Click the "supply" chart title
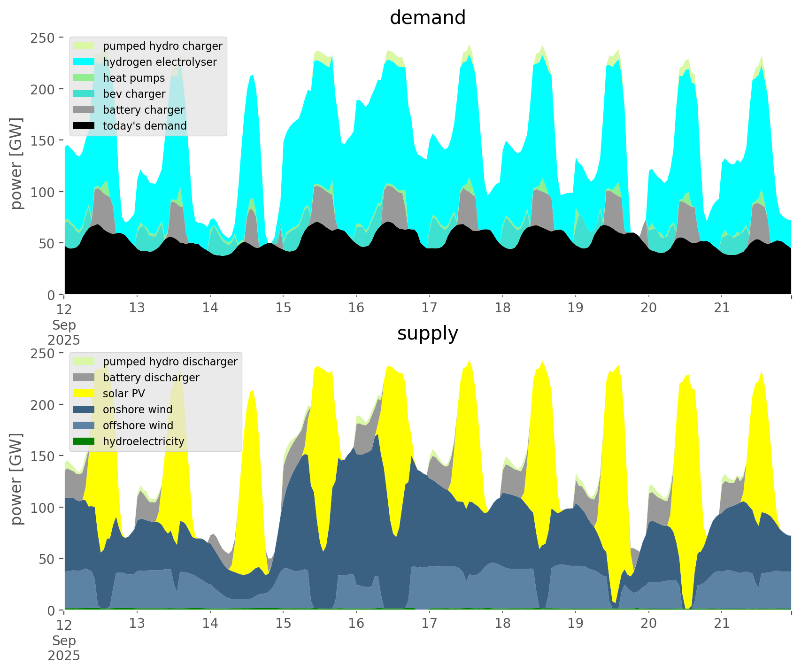 coord(427,333)
